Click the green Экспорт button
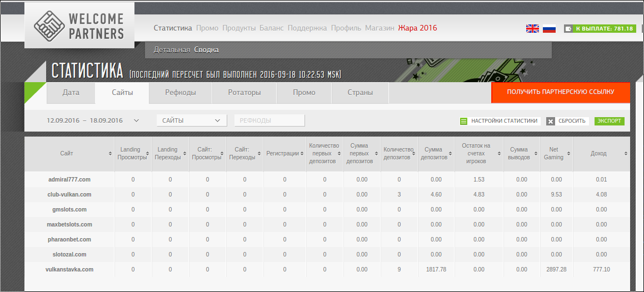Screen dimensions: 644x292 [610, 121]
